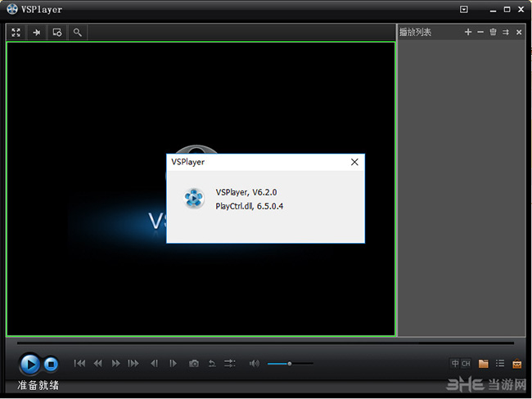Click the VSPlayer logo in title bar
The image size is (532, 399).
pos(12,9)
